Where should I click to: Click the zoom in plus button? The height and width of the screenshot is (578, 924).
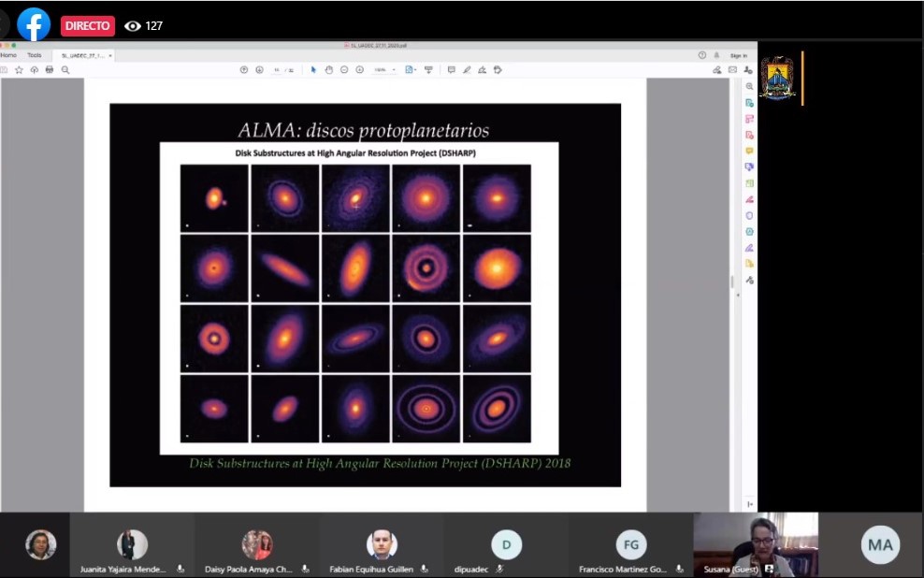360,70
